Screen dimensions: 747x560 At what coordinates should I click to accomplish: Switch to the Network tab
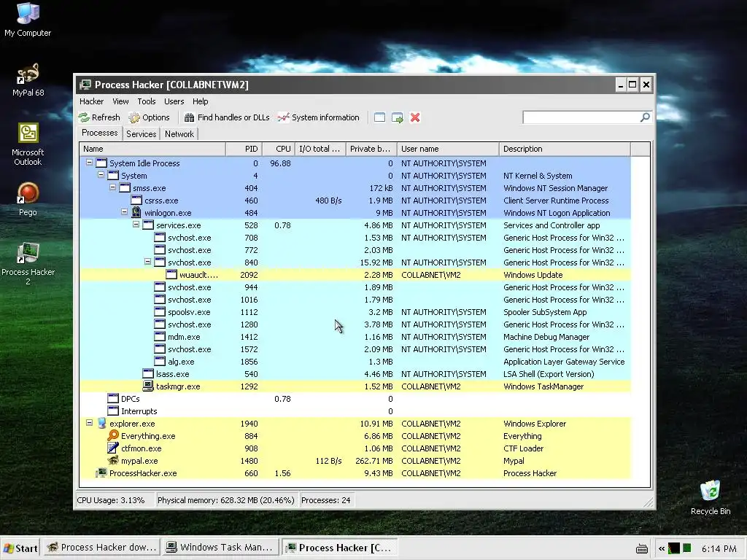[x=179, y=134]
